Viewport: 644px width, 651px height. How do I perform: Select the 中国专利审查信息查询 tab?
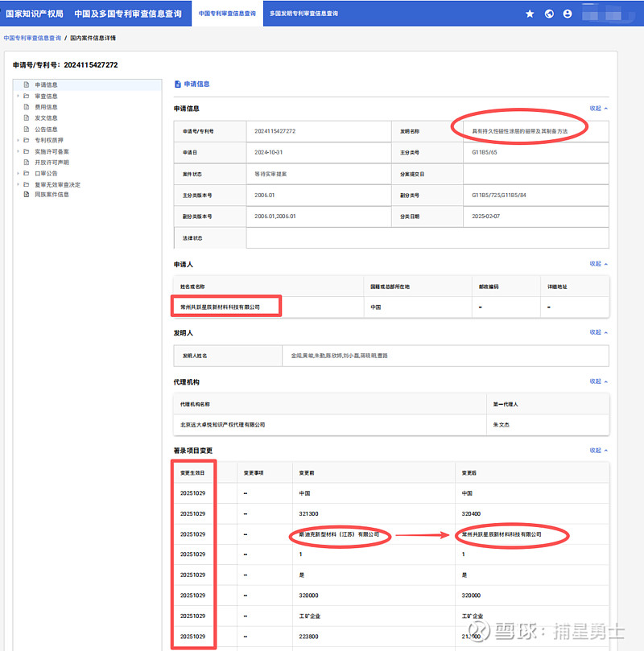click(226, 14)
